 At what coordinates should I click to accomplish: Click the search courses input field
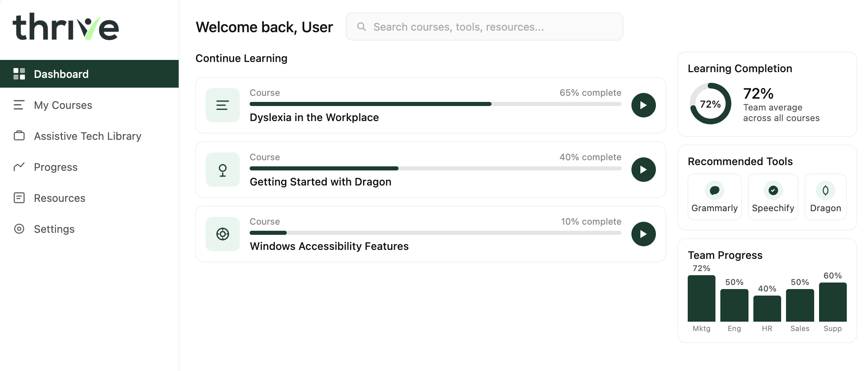pyautogui.click(x=484, y=27)
